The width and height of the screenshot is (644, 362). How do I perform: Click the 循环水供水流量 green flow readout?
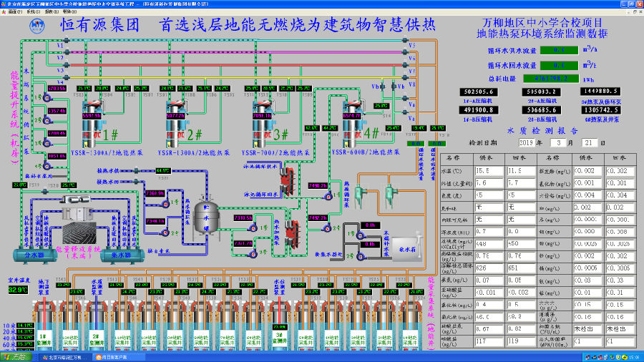click(561, 50)
